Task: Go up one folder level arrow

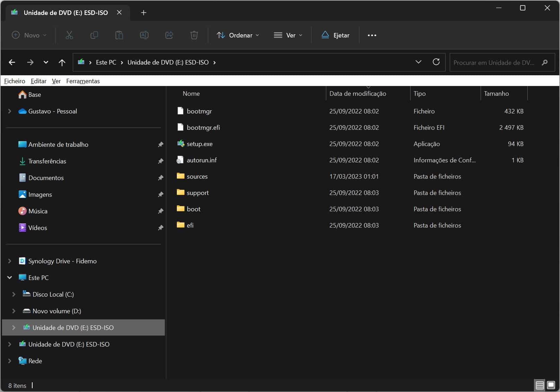Action: pos(62,62)
